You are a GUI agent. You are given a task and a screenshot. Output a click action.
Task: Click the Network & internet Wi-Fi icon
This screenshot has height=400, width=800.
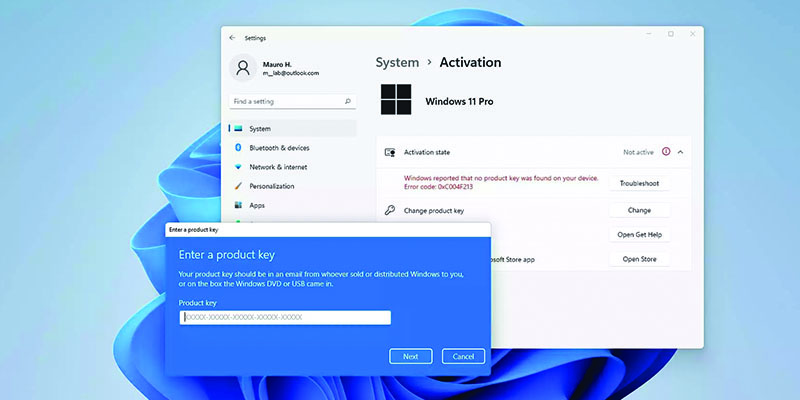[x=238, y=167]
